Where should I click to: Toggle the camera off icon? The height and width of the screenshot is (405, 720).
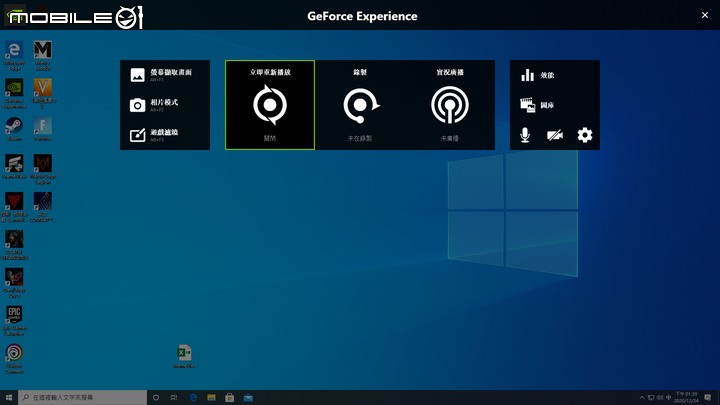[x=555, y=135]
